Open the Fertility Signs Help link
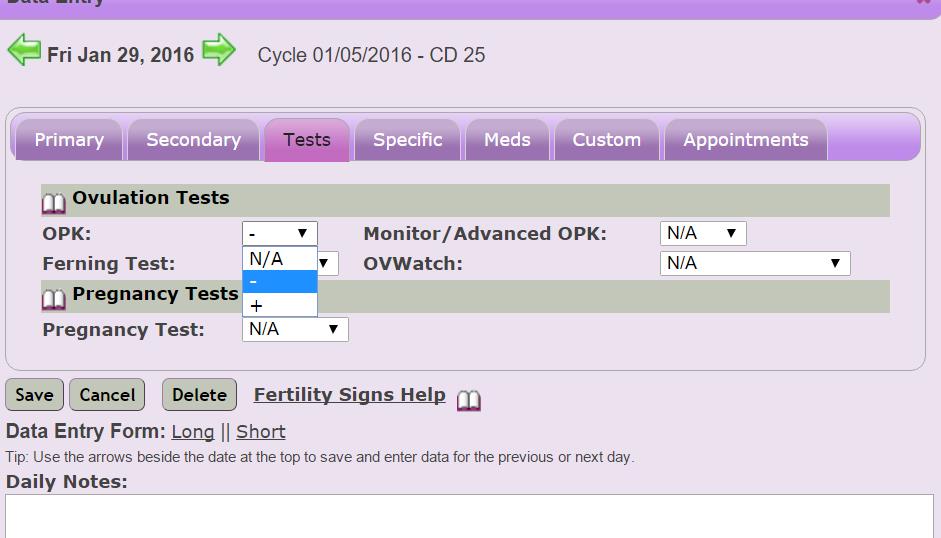941x538 pixels. point(349,395)
